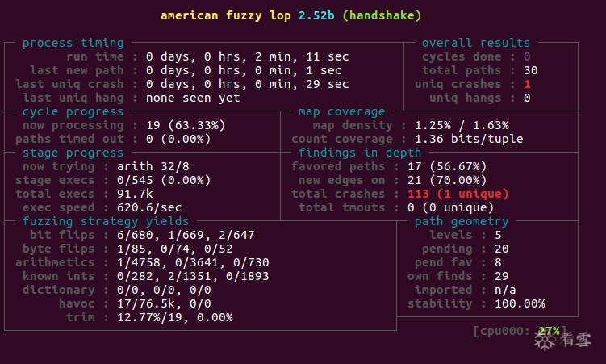606x364 pixels.
Task: Select byte flips value '1/85, 0/74, 0/52'
Action: point(174,249)
